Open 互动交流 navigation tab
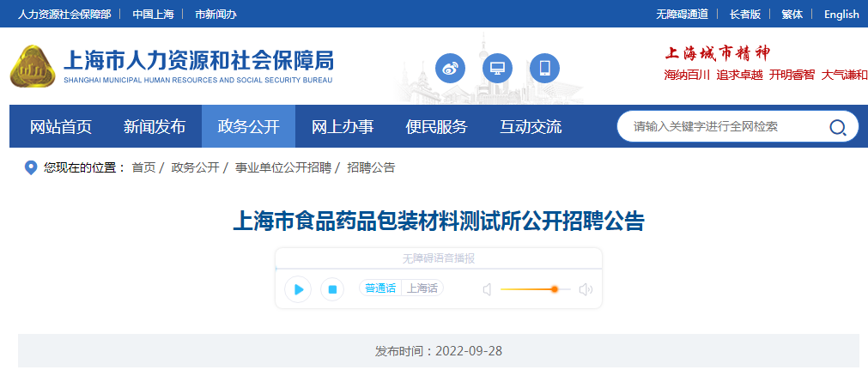This screenshot has height=370, width=868. [531, 127]
